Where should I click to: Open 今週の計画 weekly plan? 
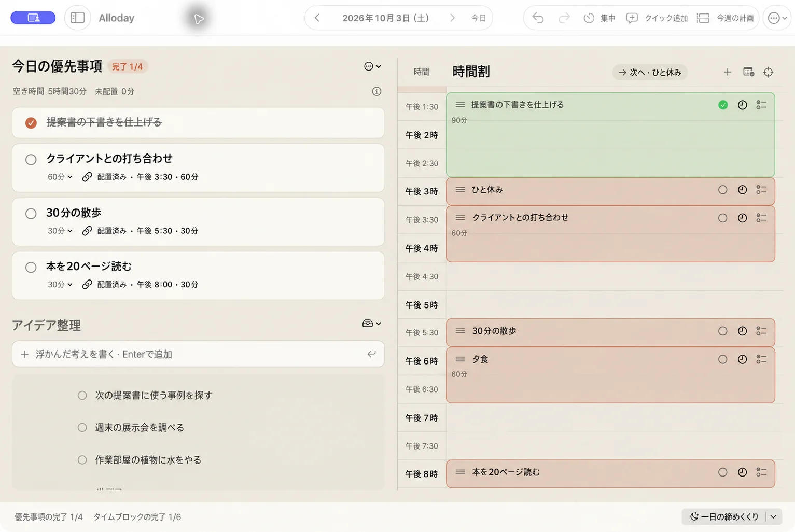coord(725,18)
